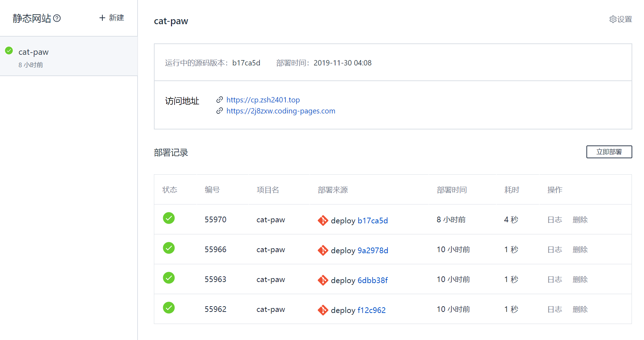Select cat-paw site in the sidebar
This screenshot has height=340, width=644.
(x=33, y=52)
